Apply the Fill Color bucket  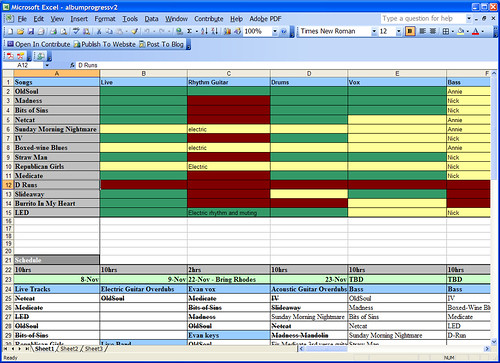461,31
